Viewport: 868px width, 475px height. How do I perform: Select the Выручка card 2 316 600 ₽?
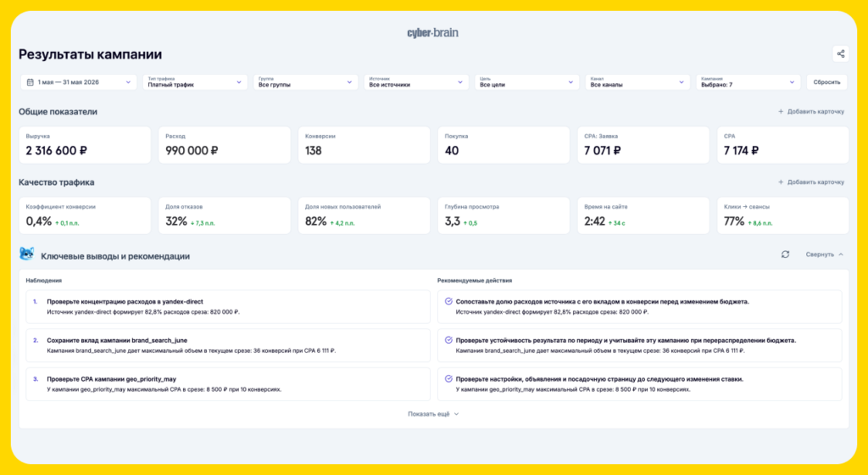pyautogui.click(x=85, y=145)
